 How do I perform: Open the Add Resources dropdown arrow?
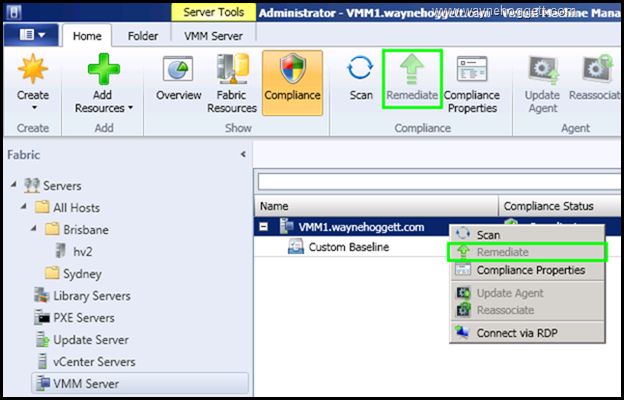131,108
